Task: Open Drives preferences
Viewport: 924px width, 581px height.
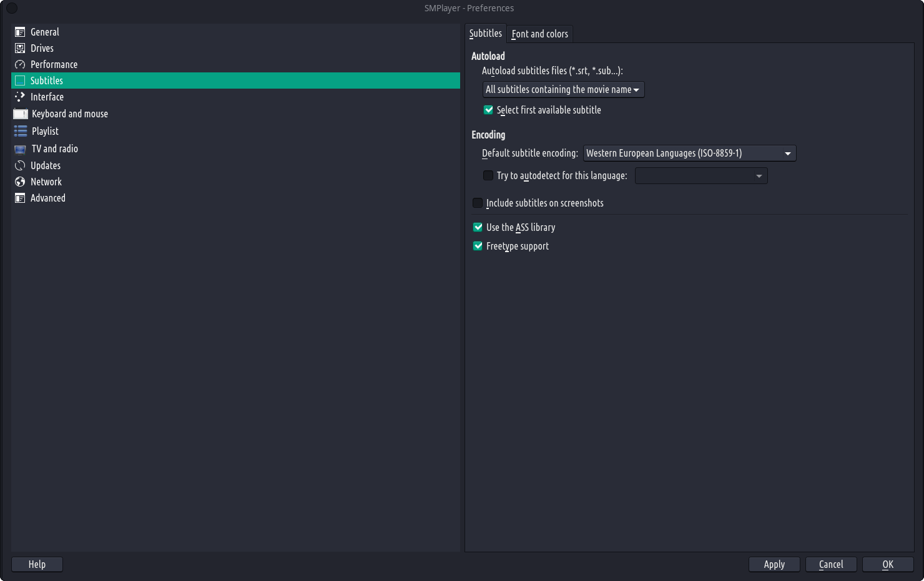Action: point(235,48)
